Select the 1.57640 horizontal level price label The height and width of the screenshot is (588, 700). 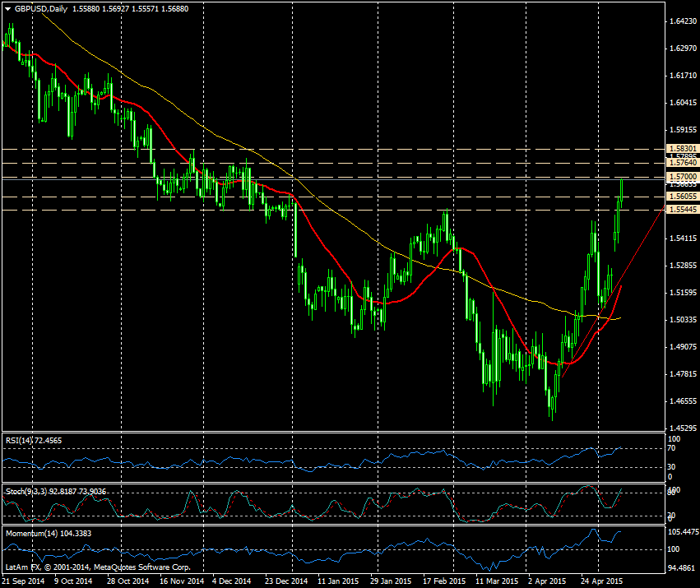click(680, 164)
